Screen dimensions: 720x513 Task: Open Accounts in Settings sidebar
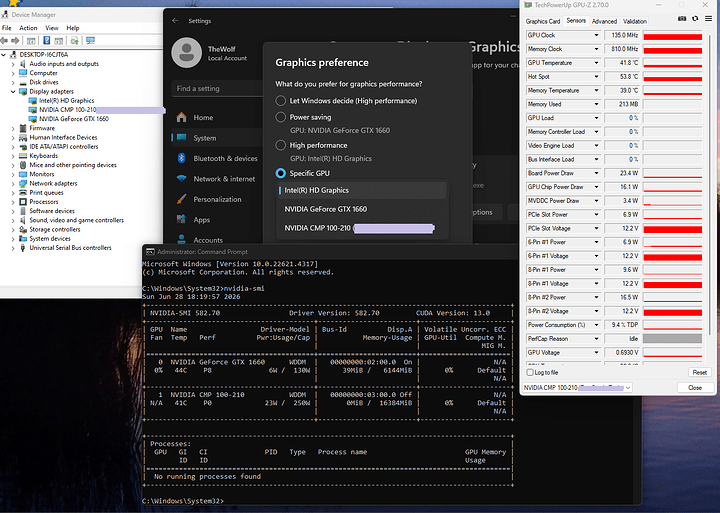tap(217, 240)
